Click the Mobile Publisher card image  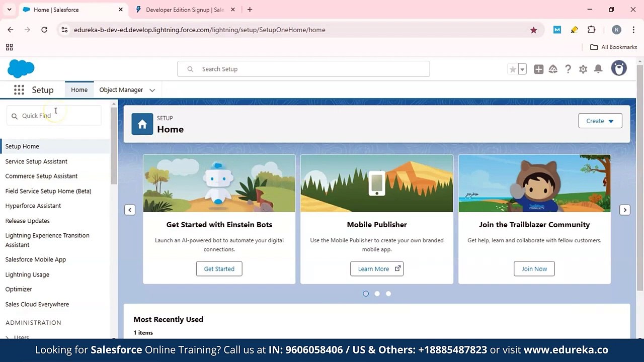click(x=377, y=183)
